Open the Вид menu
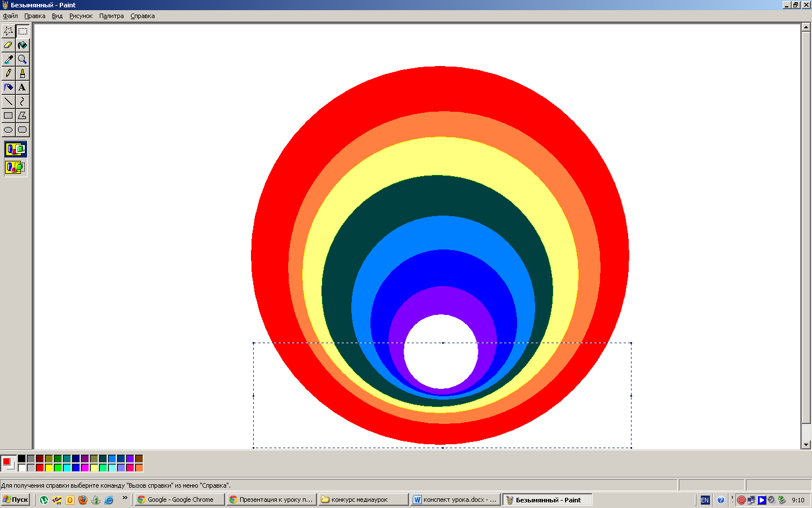 point(57,16)
